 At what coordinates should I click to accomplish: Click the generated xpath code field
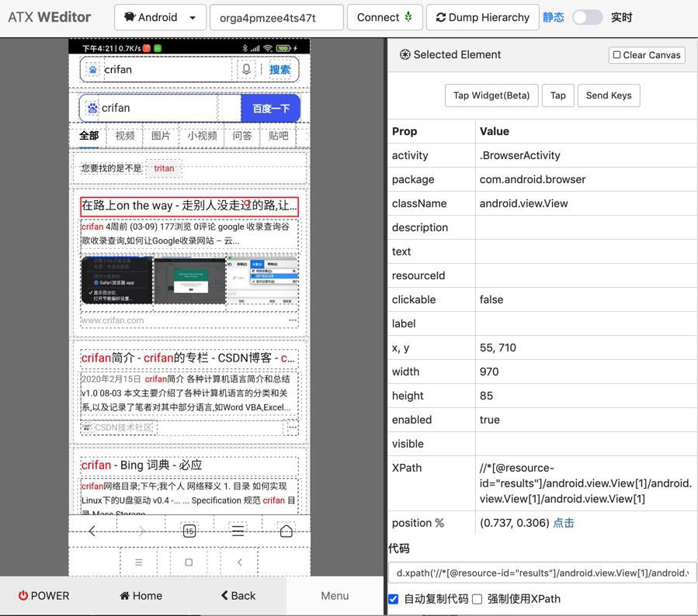543,573
